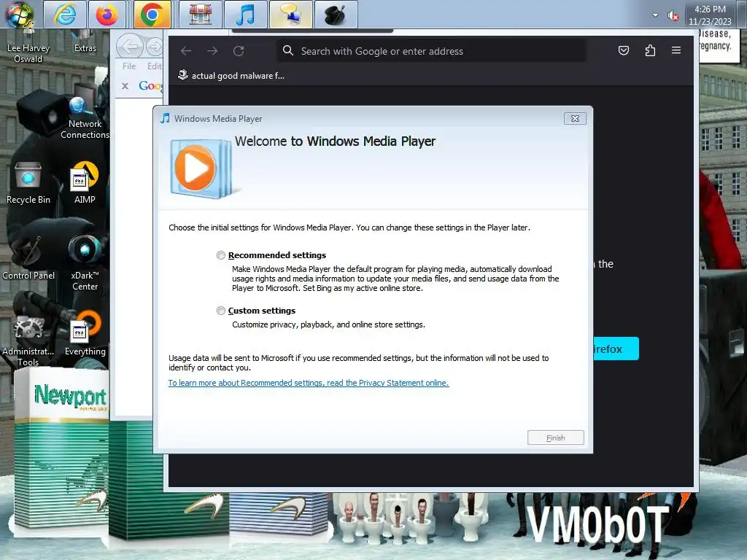Show hidden system tray icons
The image size is (747, 560).
[656, 15]
